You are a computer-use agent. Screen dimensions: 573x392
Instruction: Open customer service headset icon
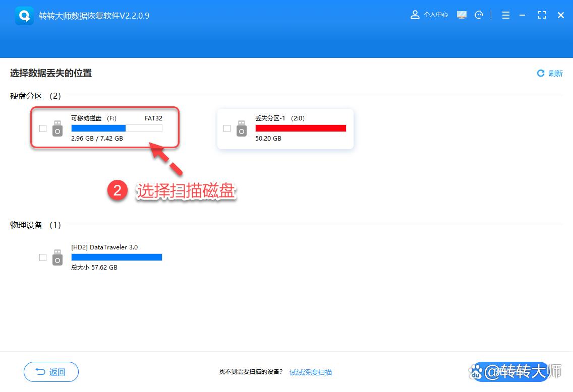pos(479,15)
